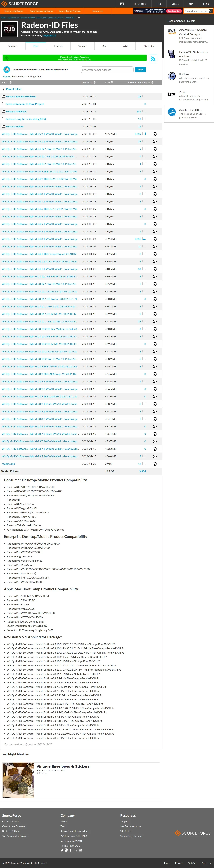Image resolution: width=214 pixels, height=868 pixels.
Task: Click the email address input field
Action: [x=107, y=70]
